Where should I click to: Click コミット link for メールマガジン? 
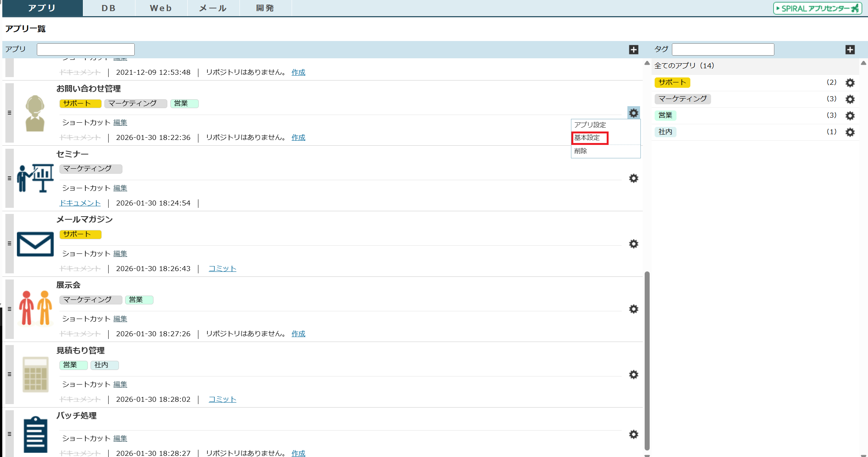pos(222,268)
